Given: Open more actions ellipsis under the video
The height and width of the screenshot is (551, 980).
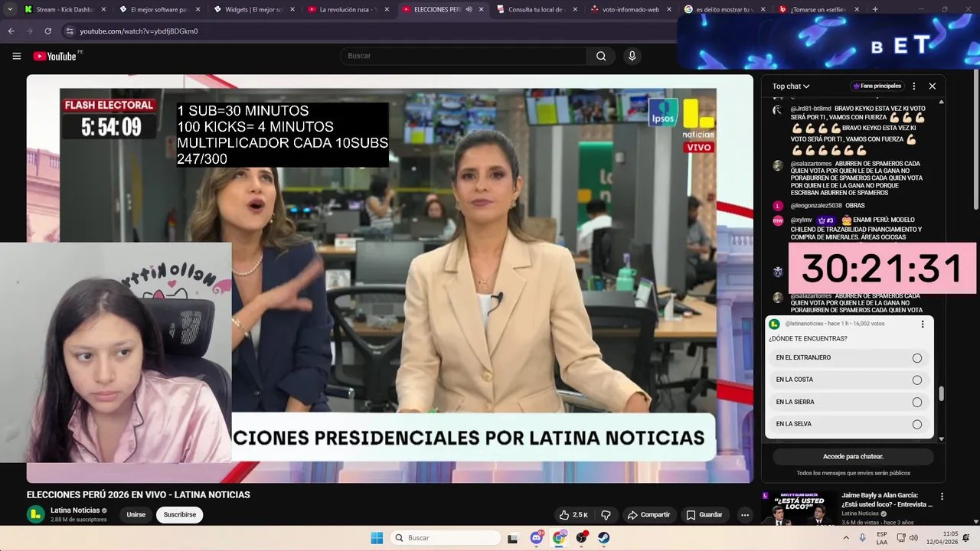Looking at the screenshot, I should tap(744, 515).
